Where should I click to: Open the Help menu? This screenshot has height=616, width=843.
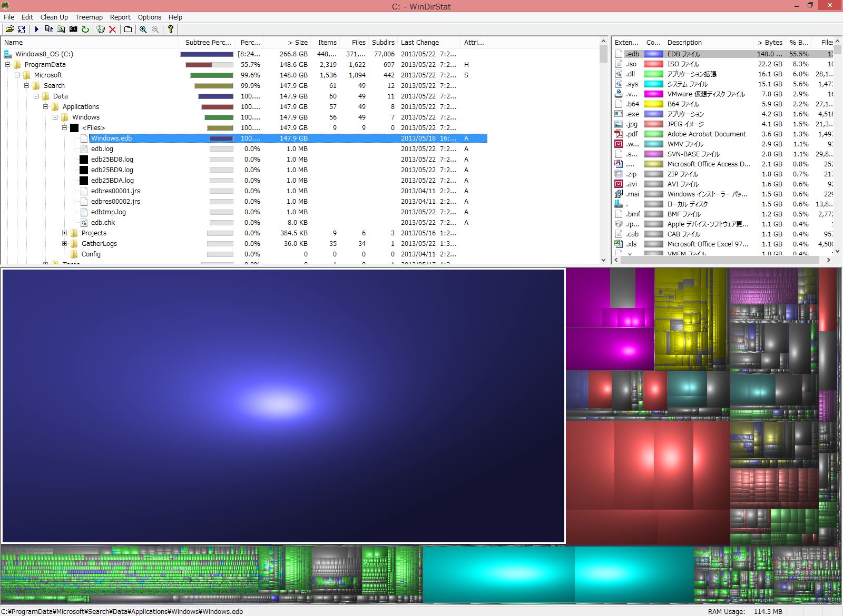(175, 17)
